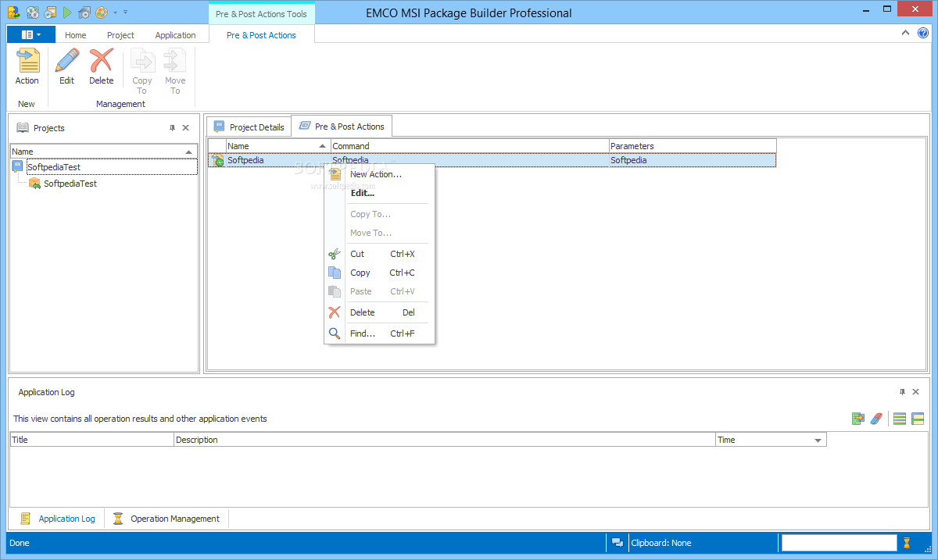Choose the disabled Paste context menu entry
This screenshot has width=938, height=560.
[379, 291]
